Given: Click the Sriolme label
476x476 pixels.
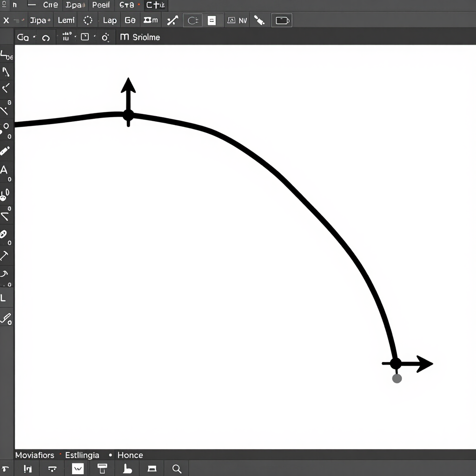Looking at the screenshot, I should pos(146,37).
